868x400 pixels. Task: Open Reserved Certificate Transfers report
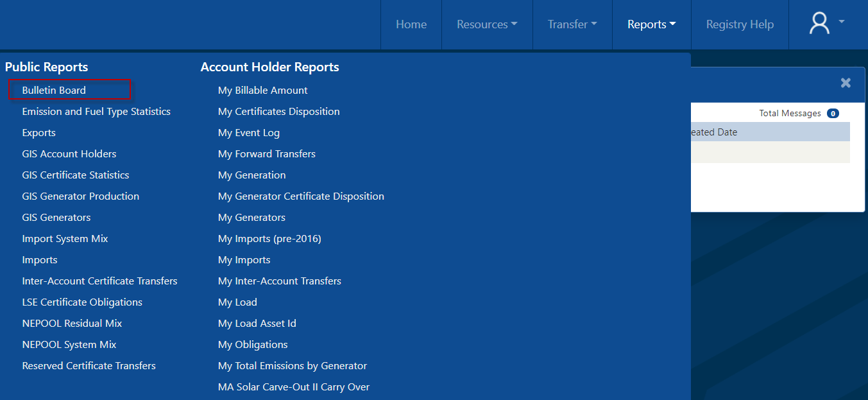point(89,366)
